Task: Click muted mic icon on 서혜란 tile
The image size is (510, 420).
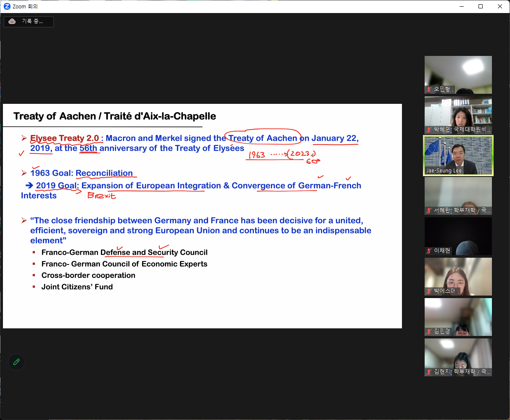Action: pos(429,211)
